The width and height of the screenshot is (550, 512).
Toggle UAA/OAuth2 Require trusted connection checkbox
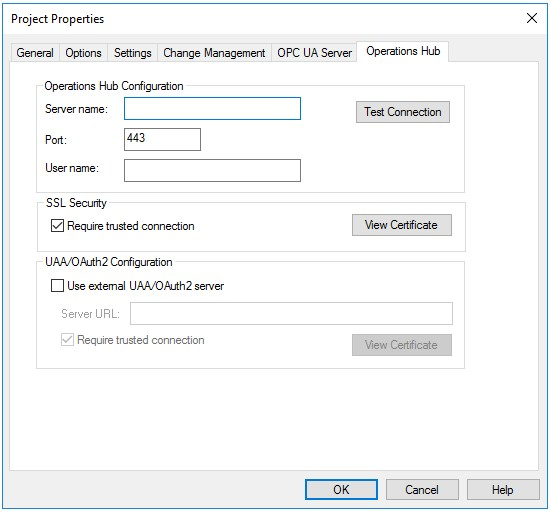(x=67, y=339)
